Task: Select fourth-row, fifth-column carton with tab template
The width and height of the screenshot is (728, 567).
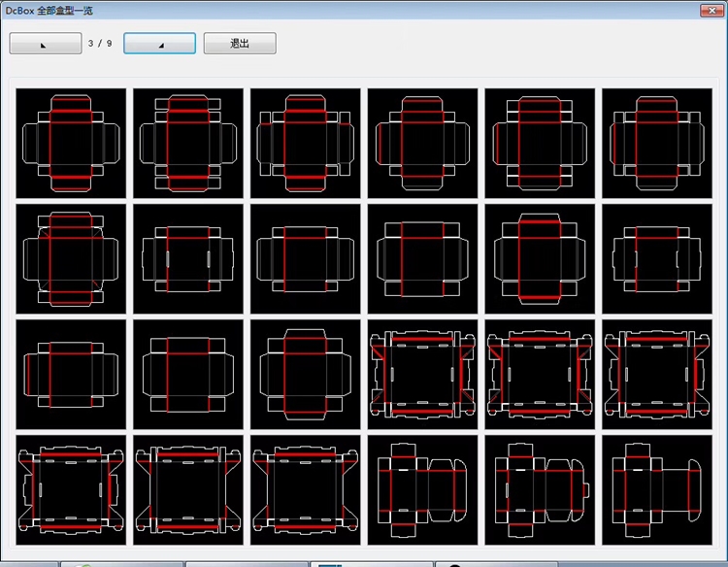Action: [540, 490]
